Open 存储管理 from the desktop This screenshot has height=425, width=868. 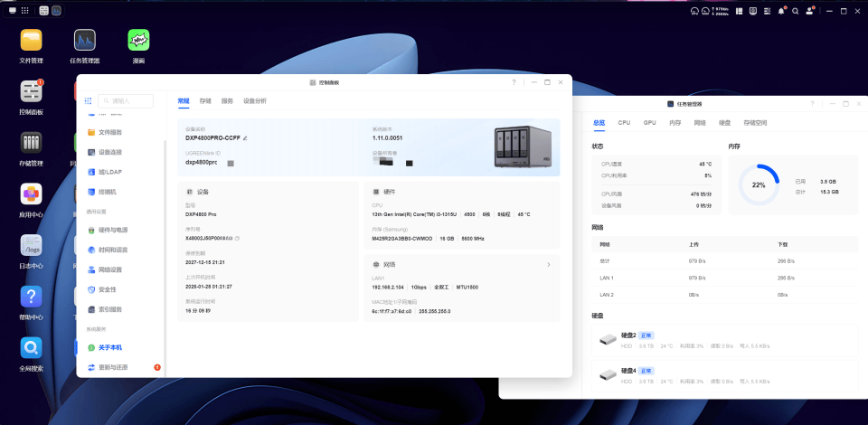click(31, 144)
